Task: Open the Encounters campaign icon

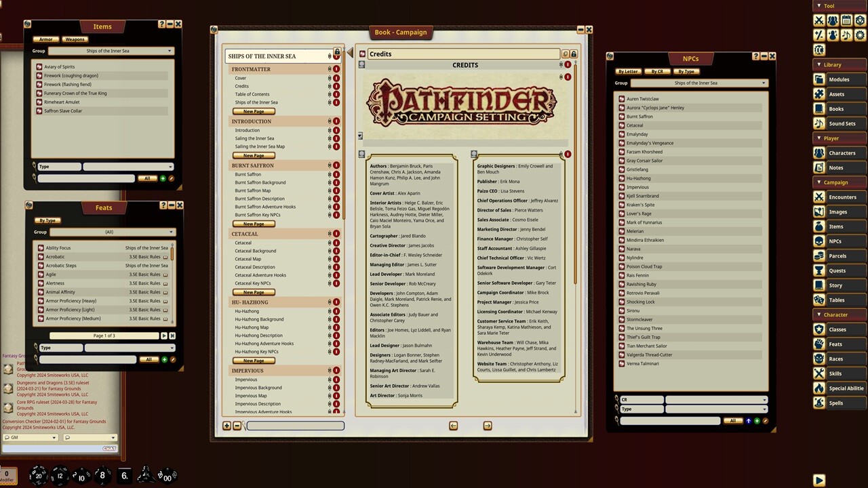Action: click(821, 197)
